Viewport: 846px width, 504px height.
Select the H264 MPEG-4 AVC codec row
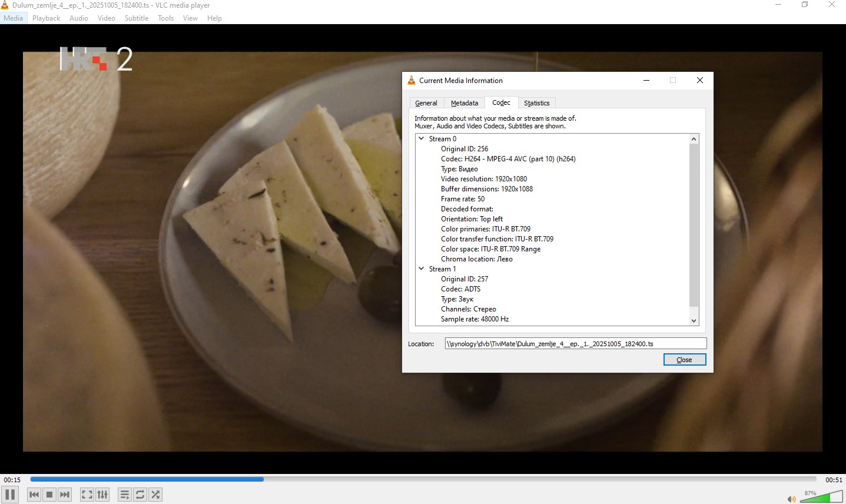point(508,159)
